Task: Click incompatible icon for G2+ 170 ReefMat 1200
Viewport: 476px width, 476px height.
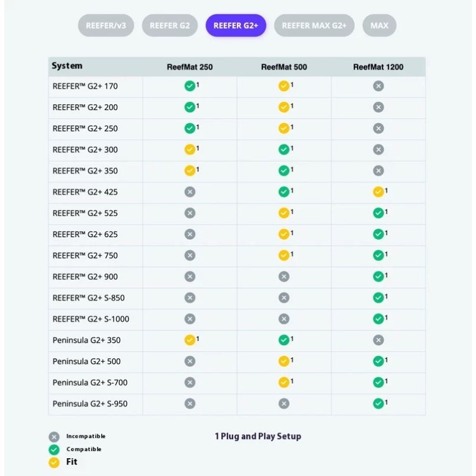Action: [378, 86]
